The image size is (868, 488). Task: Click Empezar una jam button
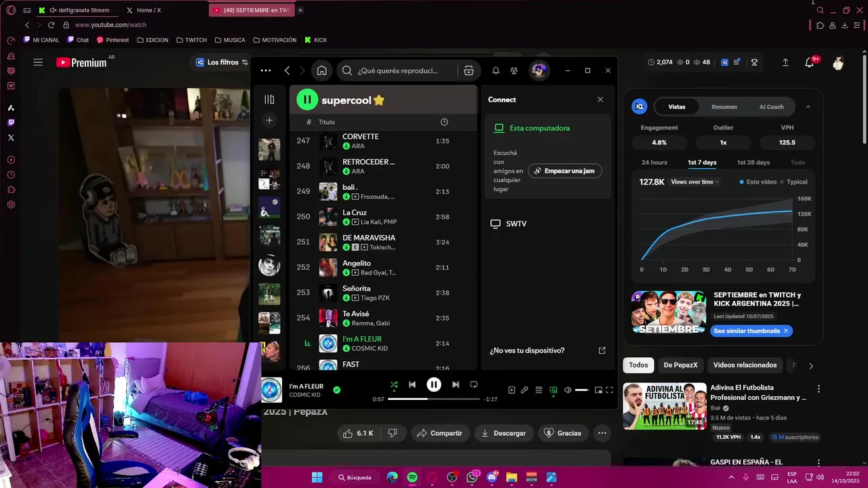[565, 171]
